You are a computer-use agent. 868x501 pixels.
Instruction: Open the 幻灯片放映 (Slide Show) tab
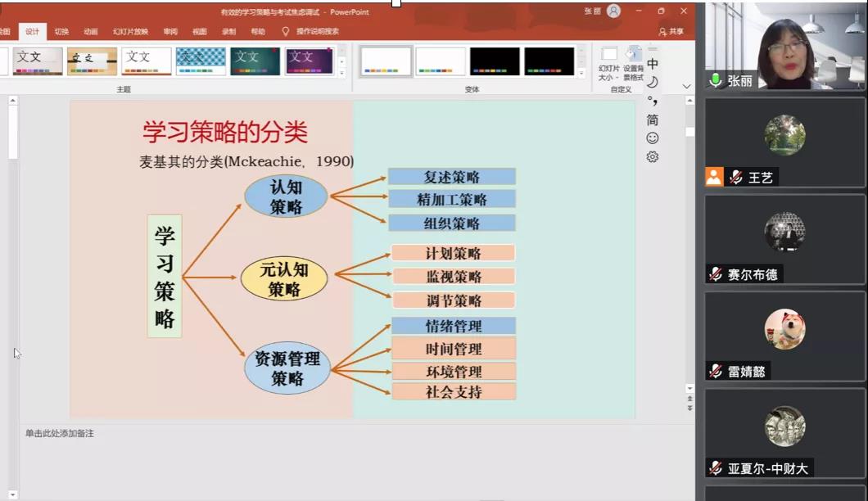131,32
